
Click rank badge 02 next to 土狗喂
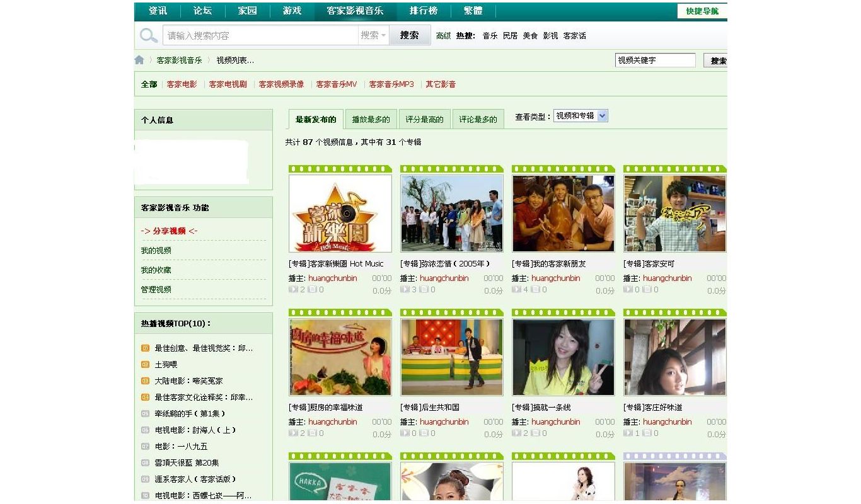point(145,364)
